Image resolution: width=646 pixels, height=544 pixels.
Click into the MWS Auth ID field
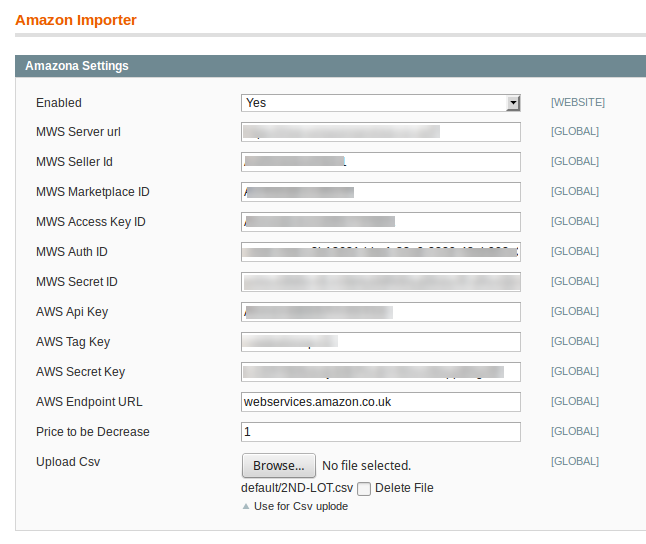tap(381, 252)
